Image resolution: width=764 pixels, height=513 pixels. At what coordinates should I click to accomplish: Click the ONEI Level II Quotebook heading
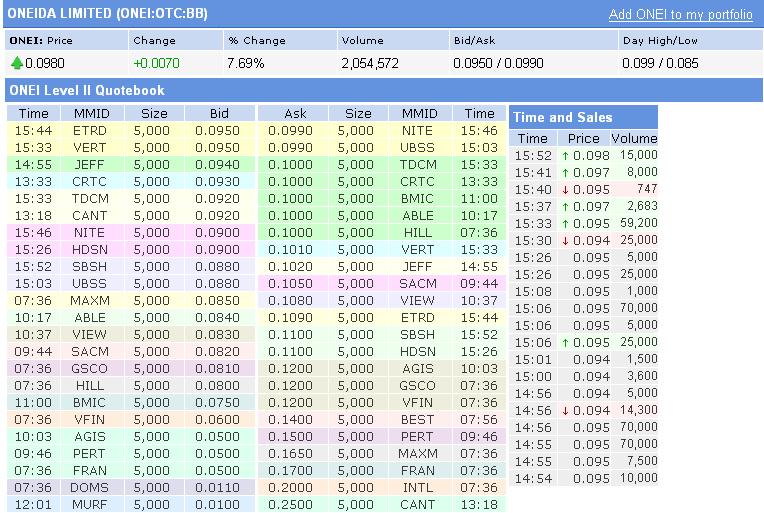point(87,90)
